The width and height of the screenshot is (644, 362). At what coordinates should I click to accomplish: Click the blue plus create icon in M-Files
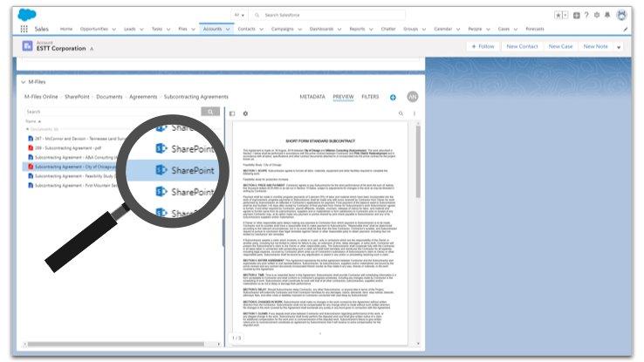pyautogui.click(x=393, y=97)
